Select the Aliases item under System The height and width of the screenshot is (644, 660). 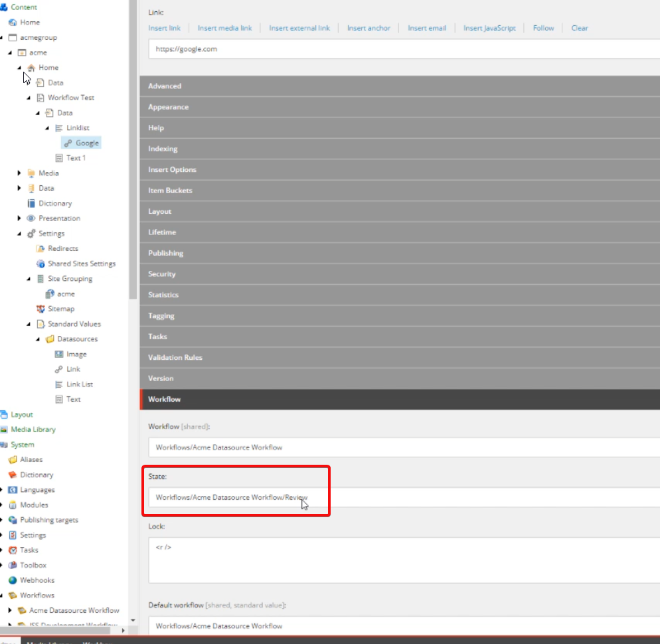(31, 459)
